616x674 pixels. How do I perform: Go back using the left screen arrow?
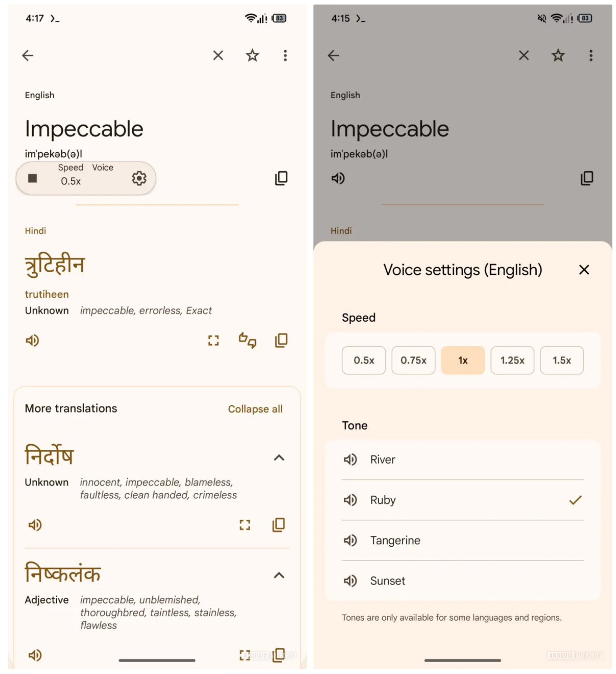(28, 56)
